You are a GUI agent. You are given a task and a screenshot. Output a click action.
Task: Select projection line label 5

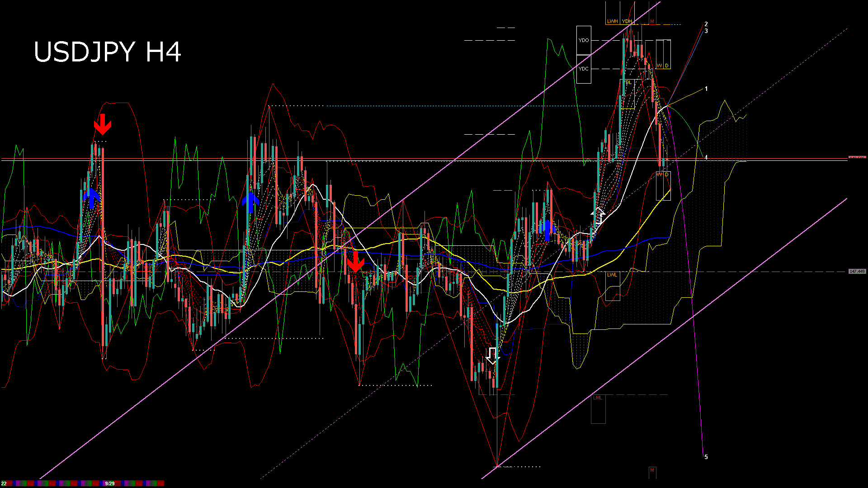[x=706, y=457]
